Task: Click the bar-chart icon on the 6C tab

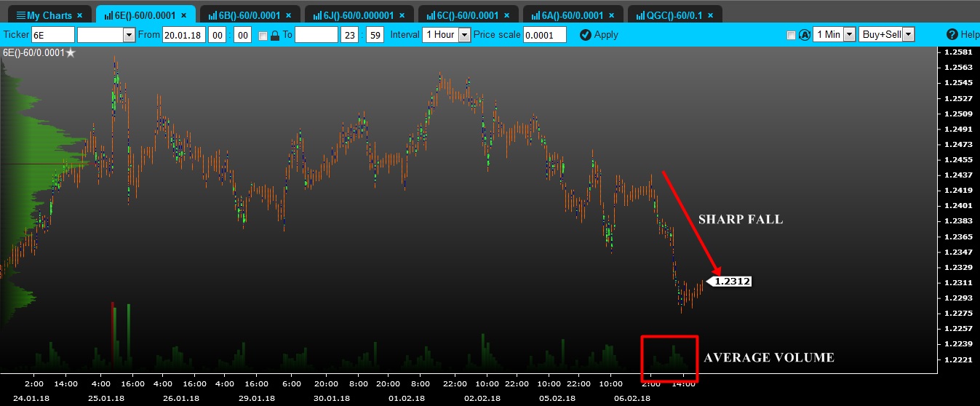Action: click(430, 15)
